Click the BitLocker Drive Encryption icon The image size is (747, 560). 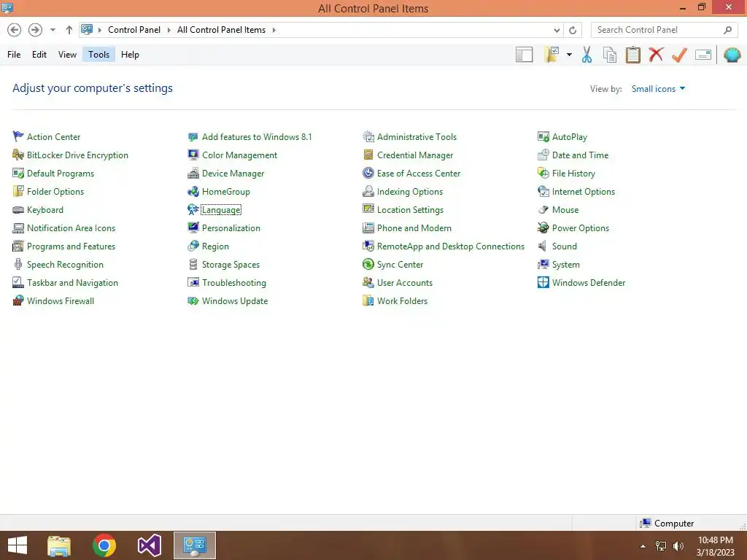coord(18,155)
